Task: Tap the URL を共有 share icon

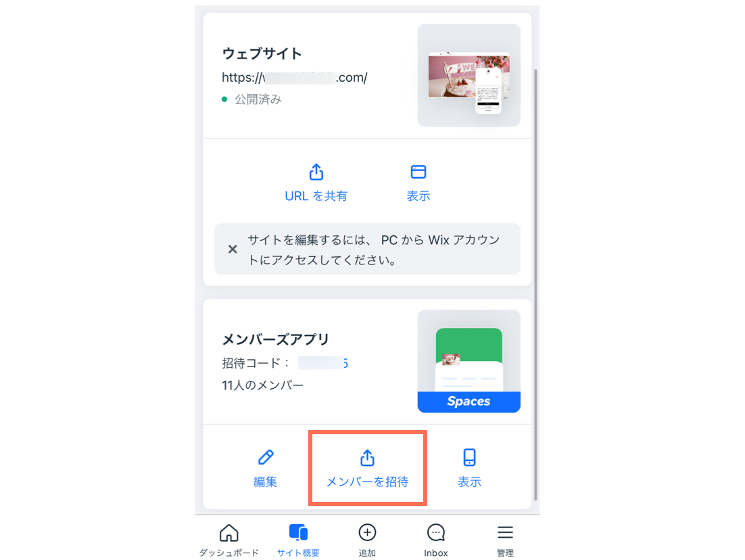Action: tap(316, 172)
